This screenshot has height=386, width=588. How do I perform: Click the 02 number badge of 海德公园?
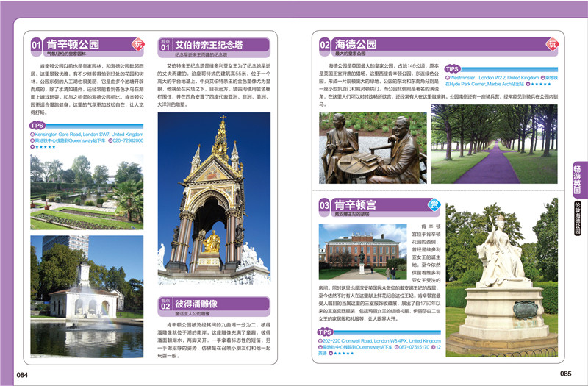(x=325, y=45)
